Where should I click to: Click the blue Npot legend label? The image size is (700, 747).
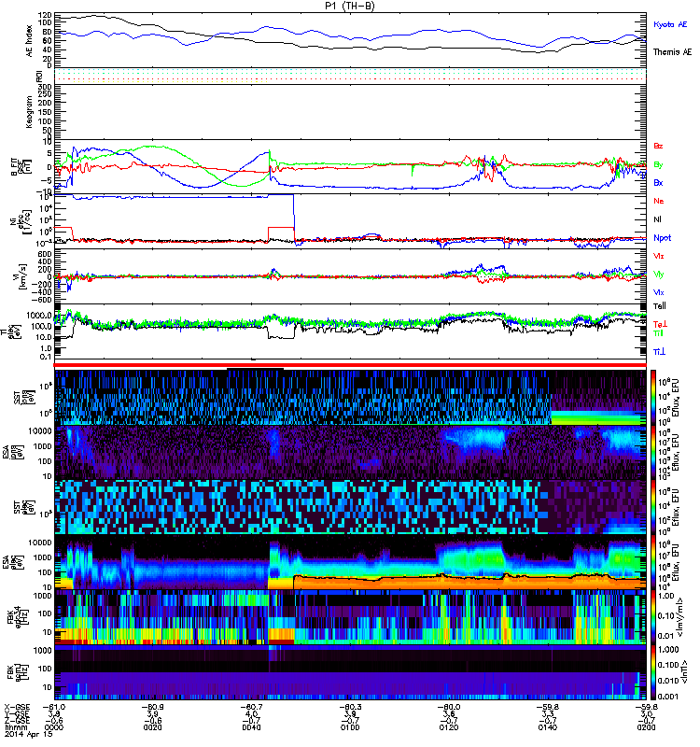pyautogui.click(x=663, y=238)
